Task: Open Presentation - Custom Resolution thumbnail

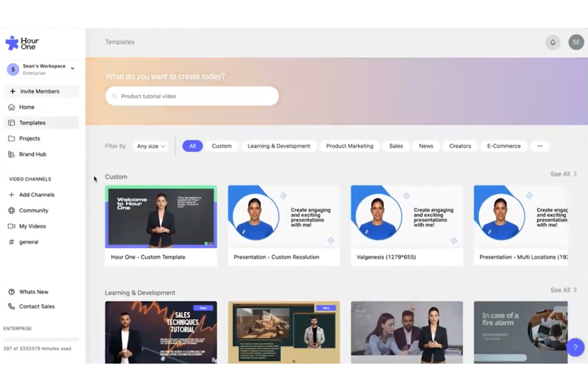Action: [284, 217]
